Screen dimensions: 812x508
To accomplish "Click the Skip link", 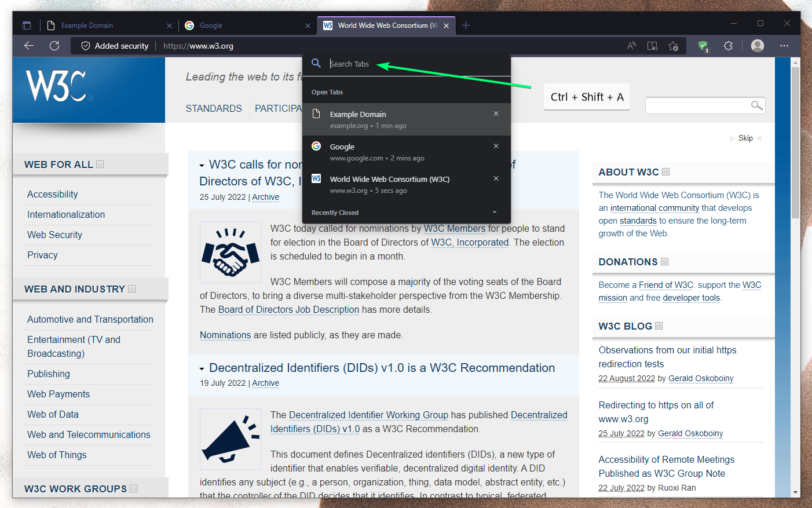I will click(x=745, y=138).
